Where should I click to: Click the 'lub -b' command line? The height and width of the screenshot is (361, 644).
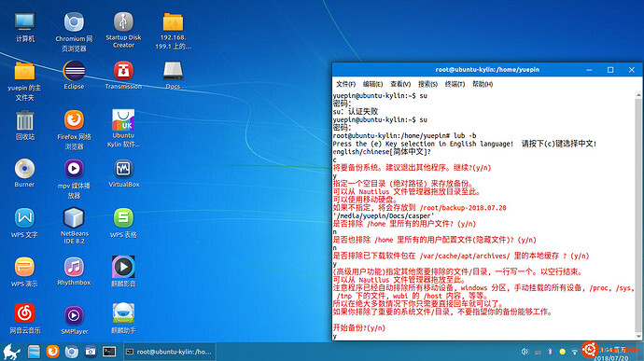(404, 135)
